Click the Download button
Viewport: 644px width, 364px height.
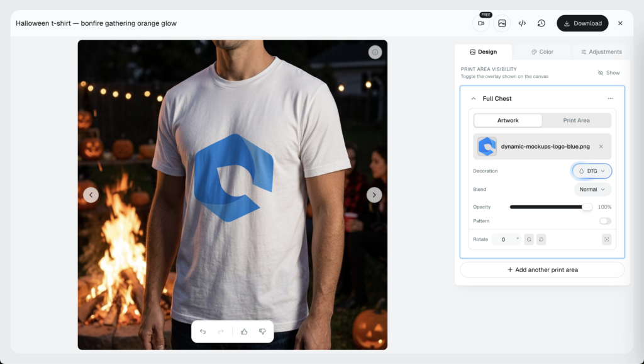pyautogui.click(x=582, y=23)
